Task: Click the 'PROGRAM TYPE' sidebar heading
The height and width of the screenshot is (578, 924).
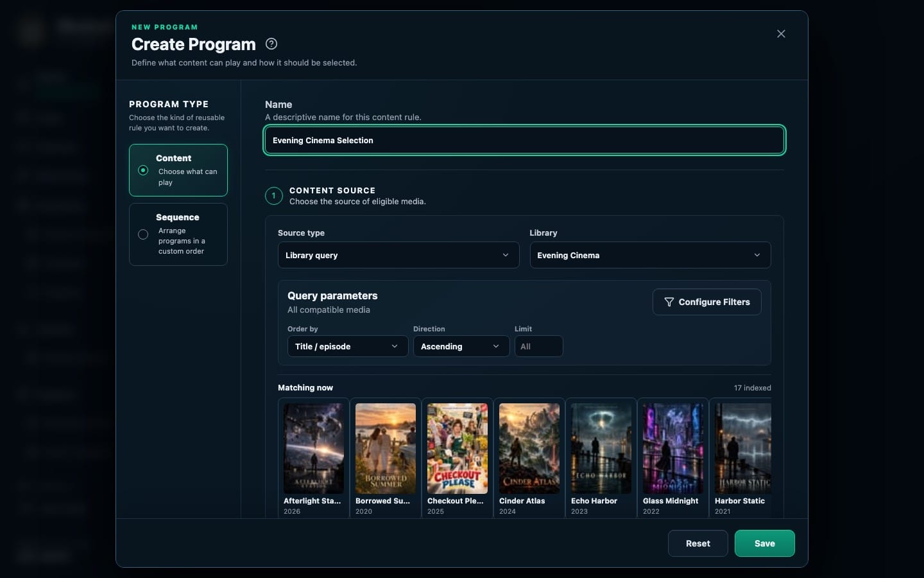Action: (169, 104)
